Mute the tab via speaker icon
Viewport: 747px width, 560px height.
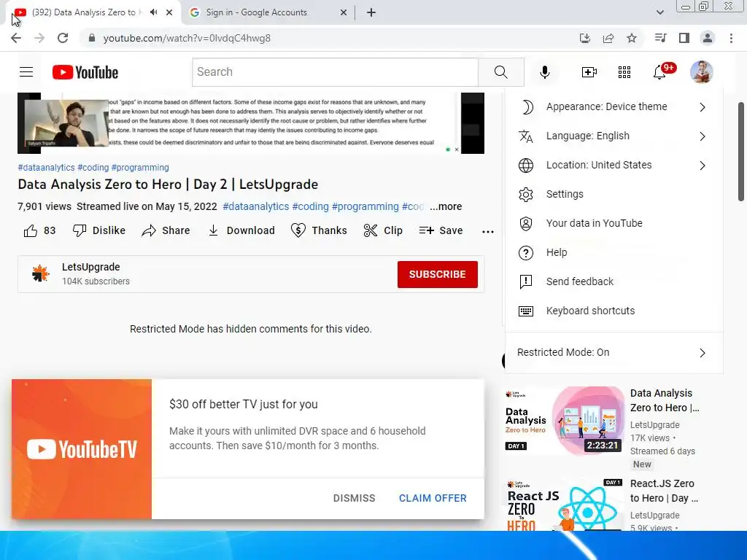[153, 12]
